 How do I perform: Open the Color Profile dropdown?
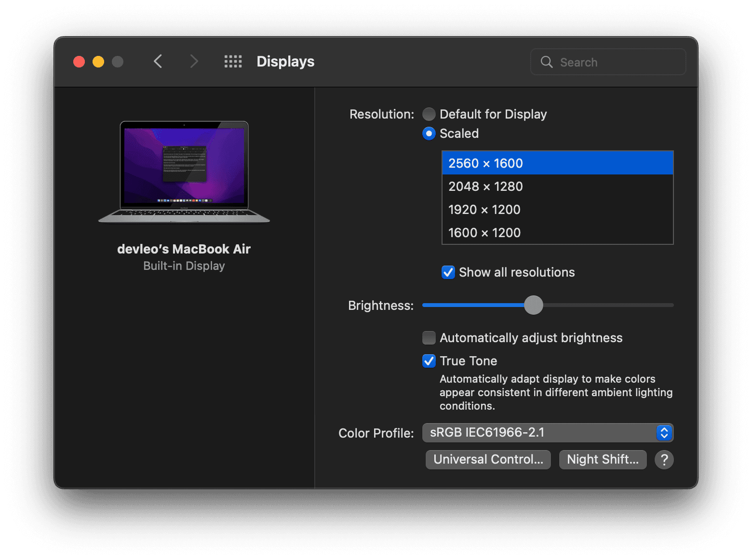coord(548,433)
